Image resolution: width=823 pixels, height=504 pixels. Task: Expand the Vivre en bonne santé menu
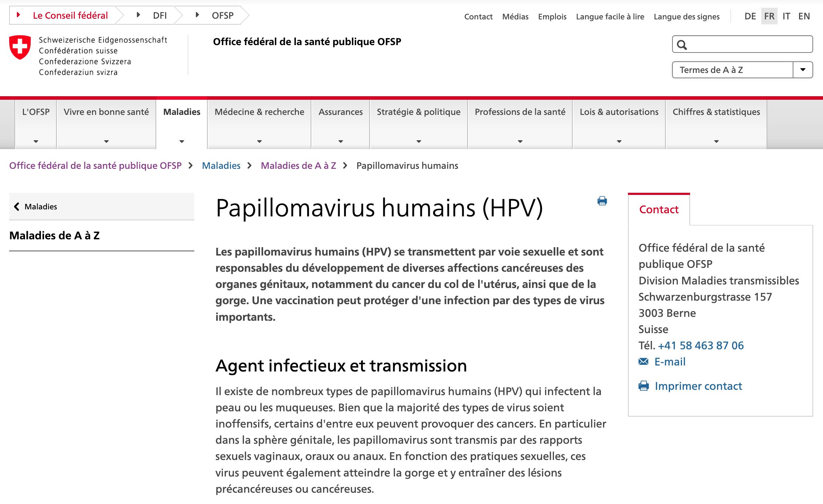click(106, 141)
